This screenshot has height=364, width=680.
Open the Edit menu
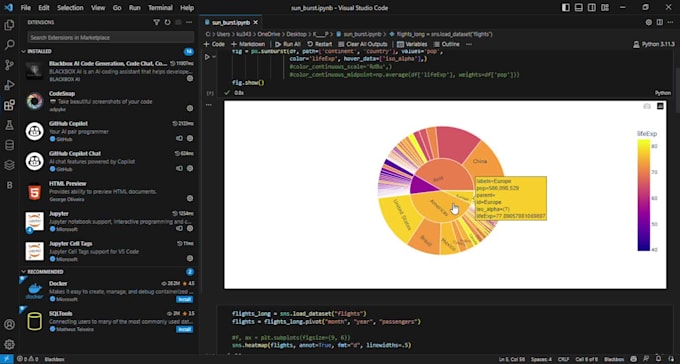tap(44, 8)
